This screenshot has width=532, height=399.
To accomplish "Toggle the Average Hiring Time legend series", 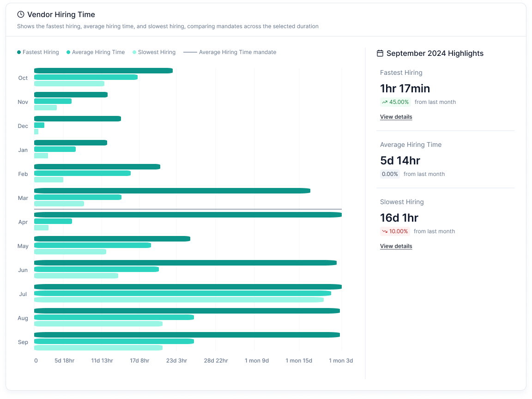I will [x=96, y=52].
